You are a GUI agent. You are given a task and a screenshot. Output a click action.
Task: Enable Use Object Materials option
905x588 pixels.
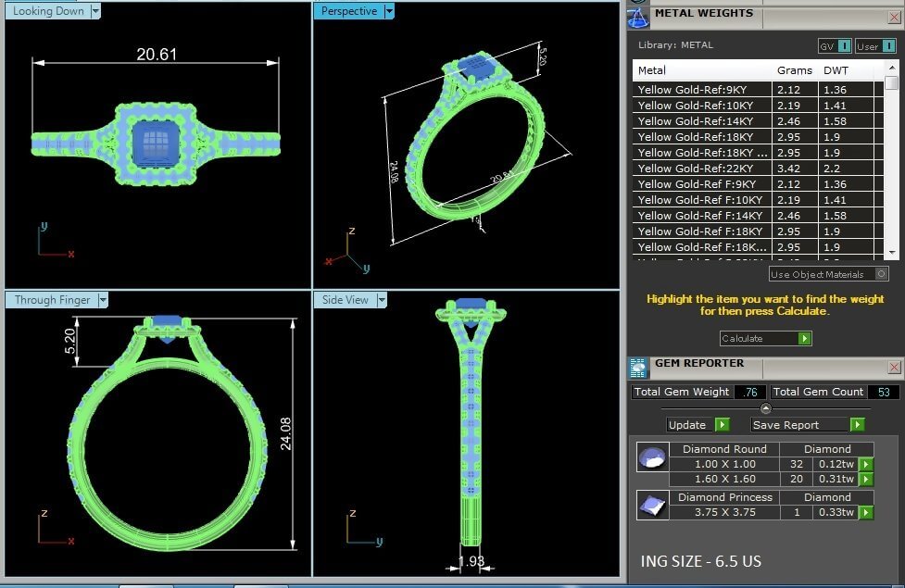[x=881, y=274]
